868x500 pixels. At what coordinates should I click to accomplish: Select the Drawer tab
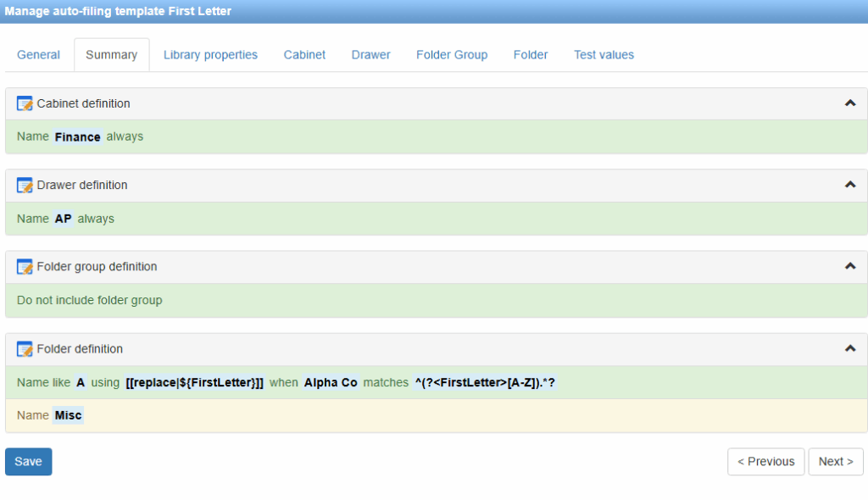(370, 55)
